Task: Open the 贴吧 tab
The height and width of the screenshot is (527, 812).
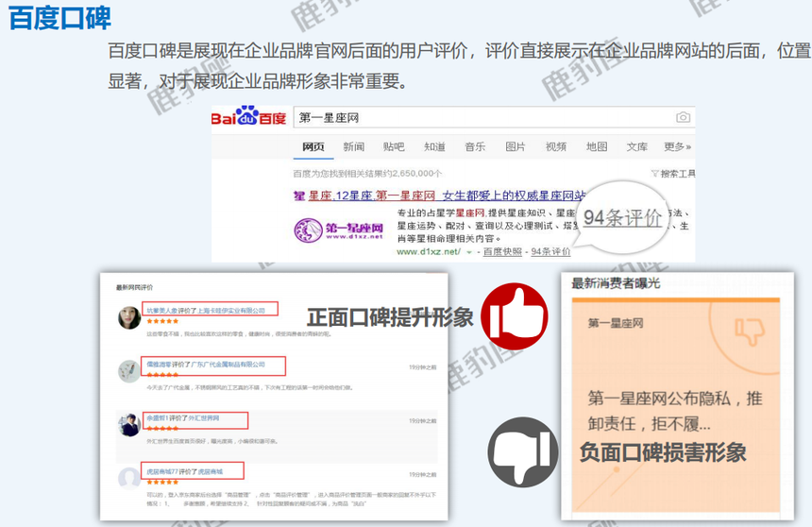Action: (x=394, y=146)
